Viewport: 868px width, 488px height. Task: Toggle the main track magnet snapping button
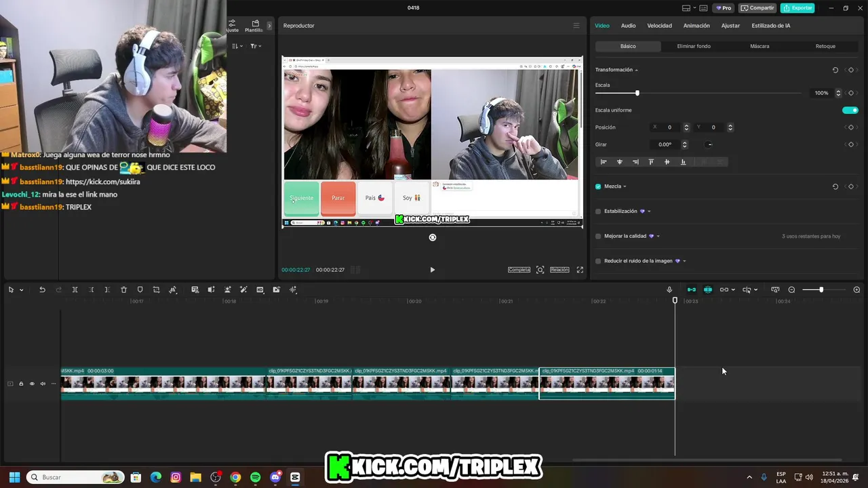point(692,289)
